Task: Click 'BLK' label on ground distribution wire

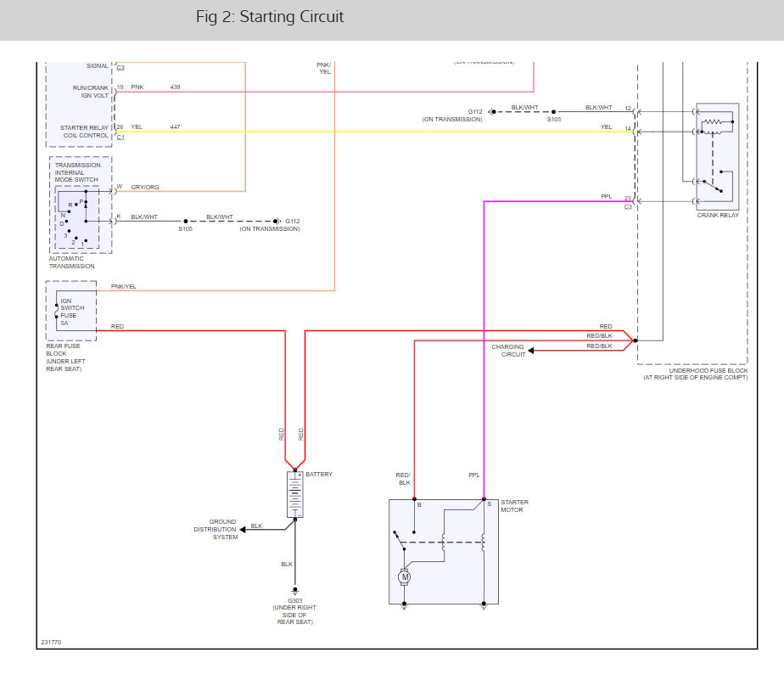Action: pos(256,526)
